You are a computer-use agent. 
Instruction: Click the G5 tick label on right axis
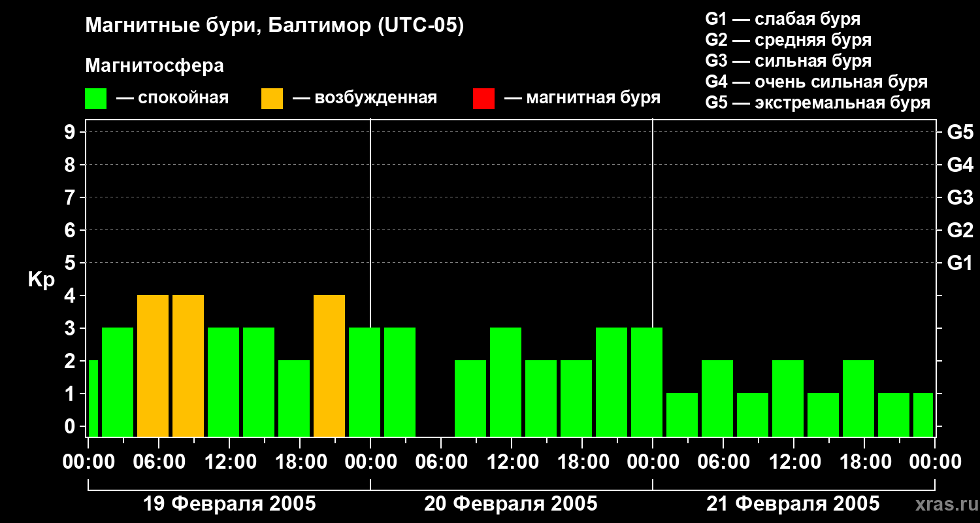[x=960, y=132]
